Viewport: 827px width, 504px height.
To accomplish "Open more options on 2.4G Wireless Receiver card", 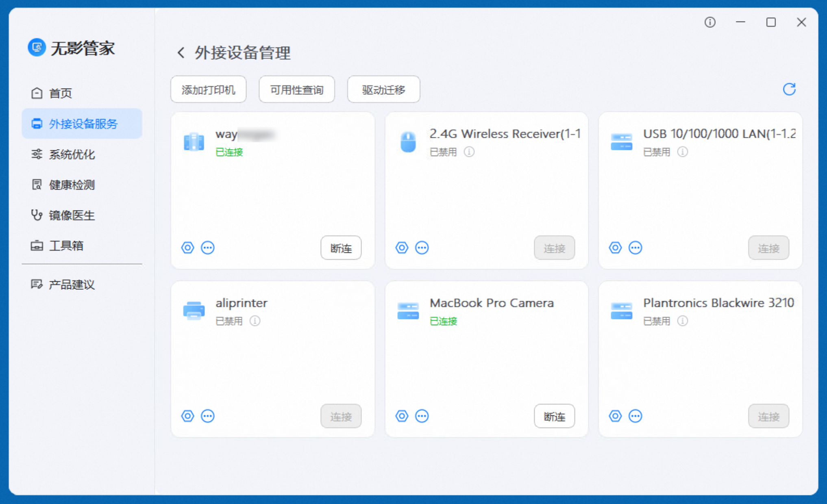I will [422, 248].
